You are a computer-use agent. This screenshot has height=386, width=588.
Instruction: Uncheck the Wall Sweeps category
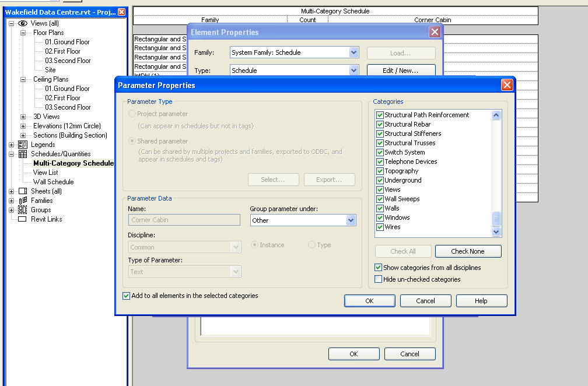click(x=380, y=199)
